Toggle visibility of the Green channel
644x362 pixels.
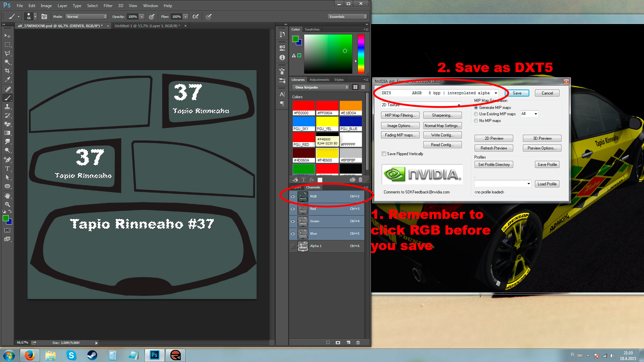tap(293, 221)
